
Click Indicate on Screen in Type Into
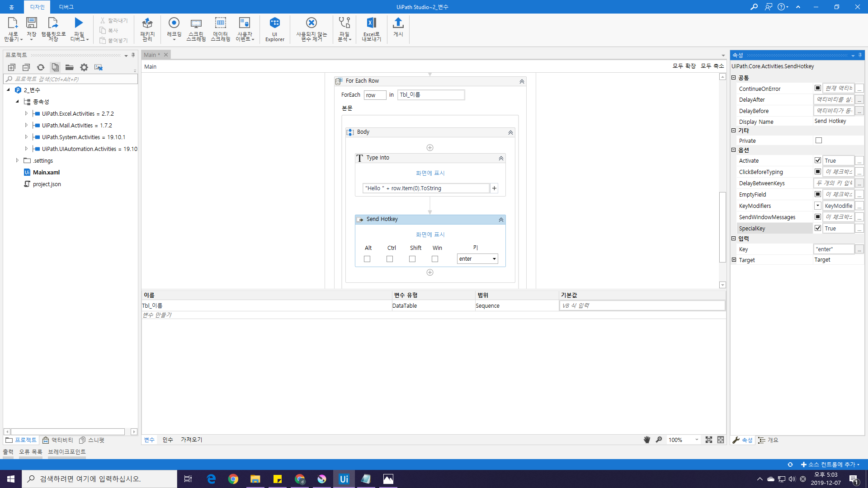tap(430, 173)
